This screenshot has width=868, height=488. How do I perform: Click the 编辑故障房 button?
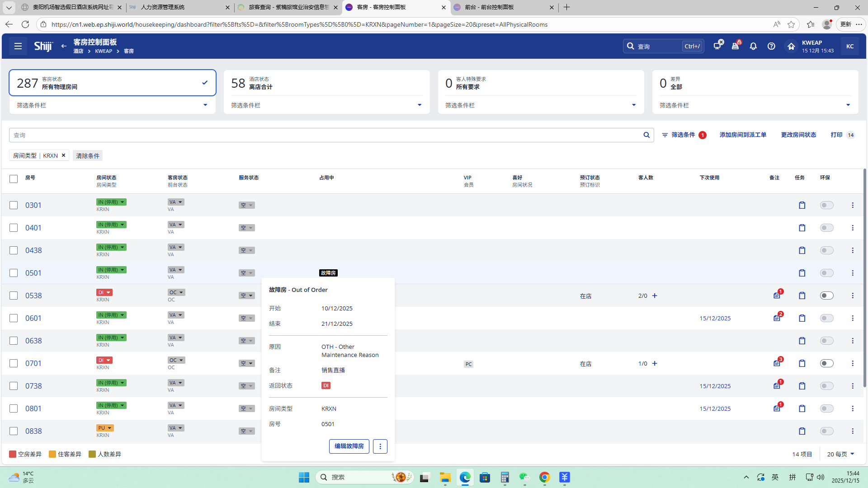tap(349, 446)
